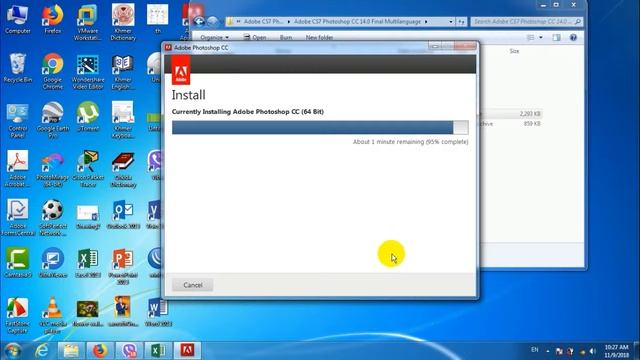Select Word 2013 desktop shortcut
640x360 pixels.
click(x=158, y=312)
